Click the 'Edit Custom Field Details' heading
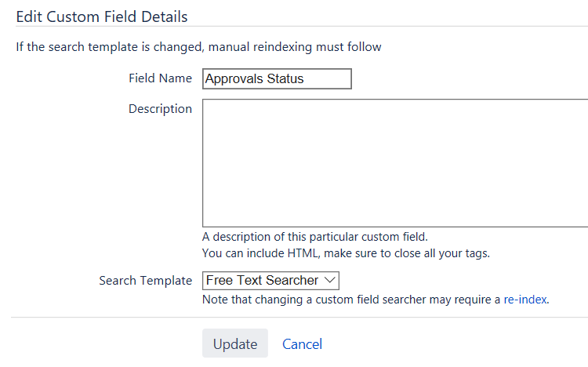Viewport: 588px width, 367px height. point(102,16)
